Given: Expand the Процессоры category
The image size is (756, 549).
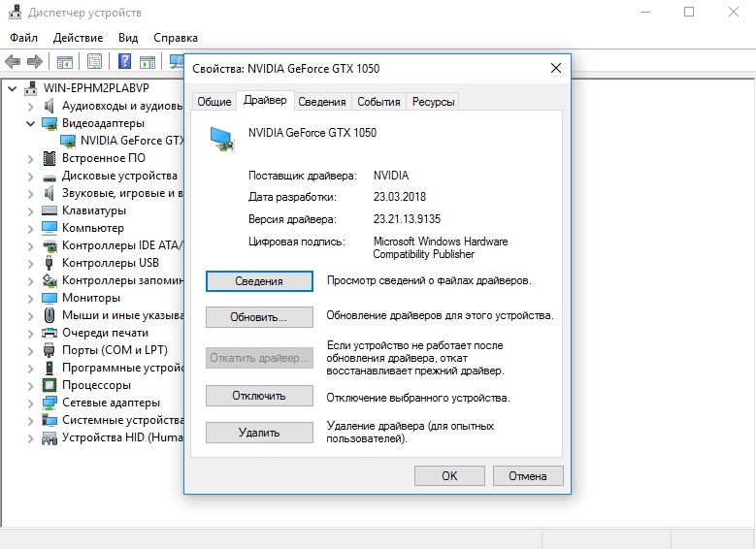Looking at the screenshot, I should tap(30, 386).
